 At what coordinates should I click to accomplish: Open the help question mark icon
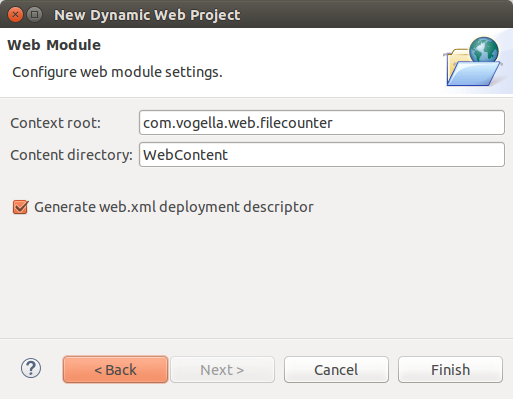[31, 368]
